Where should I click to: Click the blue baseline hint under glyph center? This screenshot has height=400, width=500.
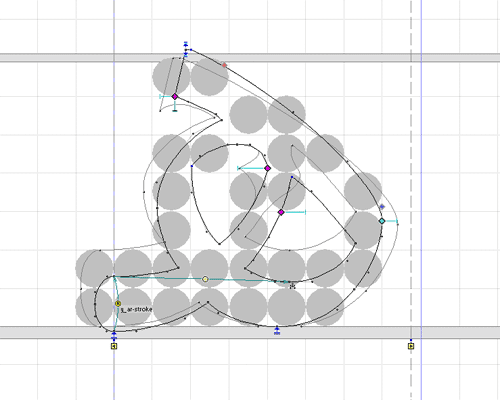(277, 331)
